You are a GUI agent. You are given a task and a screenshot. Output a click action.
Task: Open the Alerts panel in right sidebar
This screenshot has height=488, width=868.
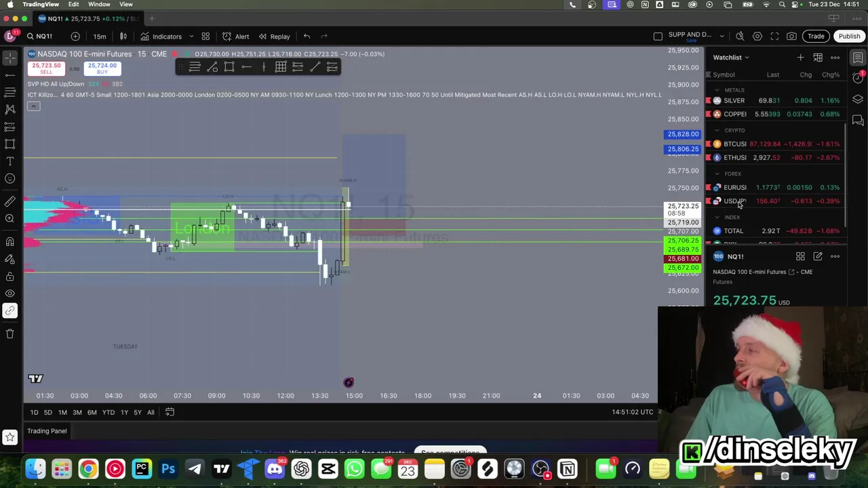tap(858, 79)
